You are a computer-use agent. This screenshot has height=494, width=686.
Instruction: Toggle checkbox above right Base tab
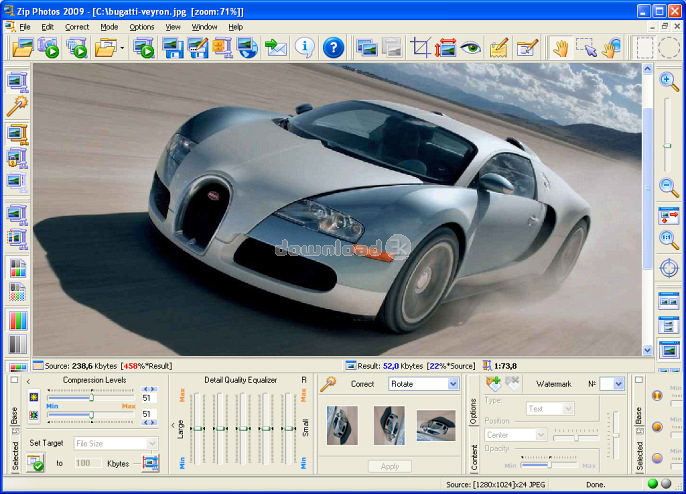click(639, 380)
